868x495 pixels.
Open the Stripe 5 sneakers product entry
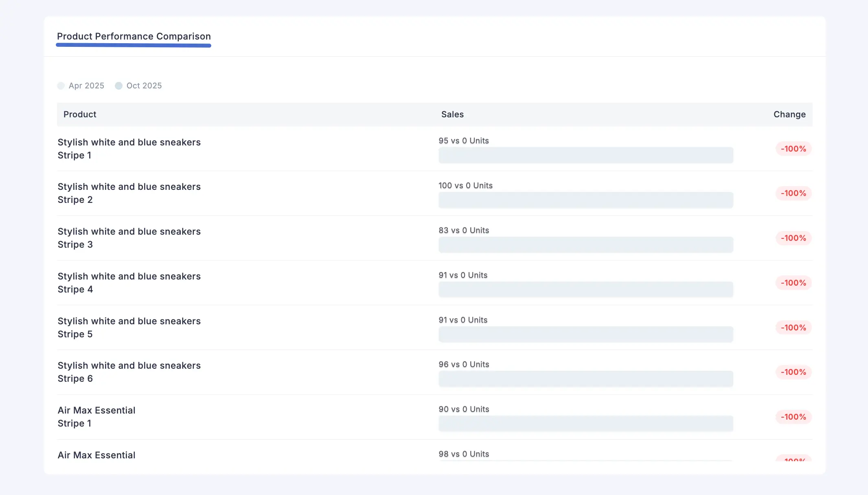(x=129, y=327)
